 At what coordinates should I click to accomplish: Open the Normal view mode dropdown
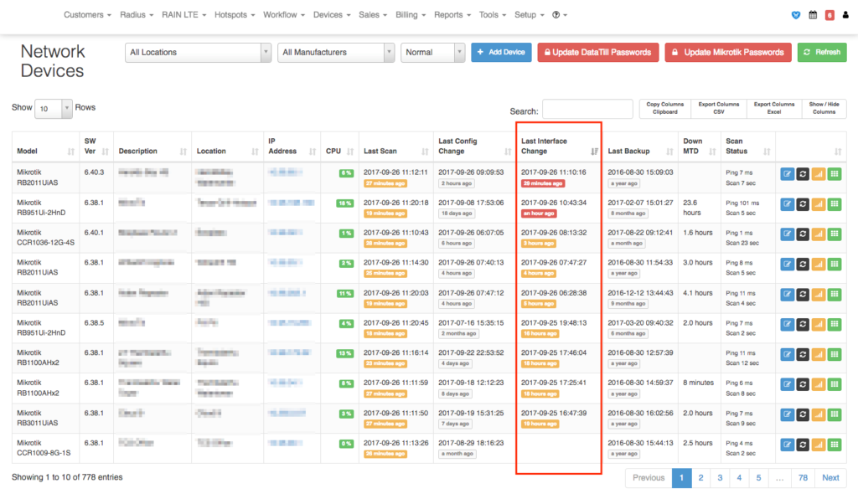pyautogui.click(x=433, y=53)
